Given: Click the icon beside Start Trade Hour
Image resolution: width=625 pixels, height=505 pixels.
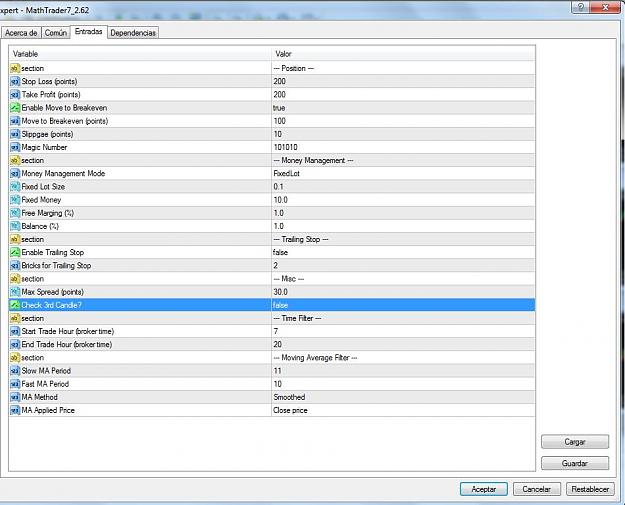Looking at the screenshot, I should 15,331.
